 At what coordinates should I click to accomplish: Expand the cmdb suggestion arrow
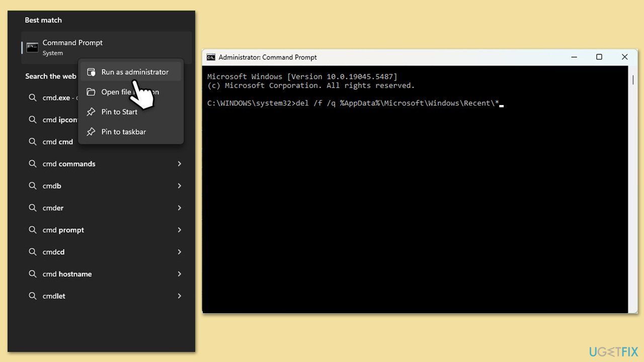(180, 186)
